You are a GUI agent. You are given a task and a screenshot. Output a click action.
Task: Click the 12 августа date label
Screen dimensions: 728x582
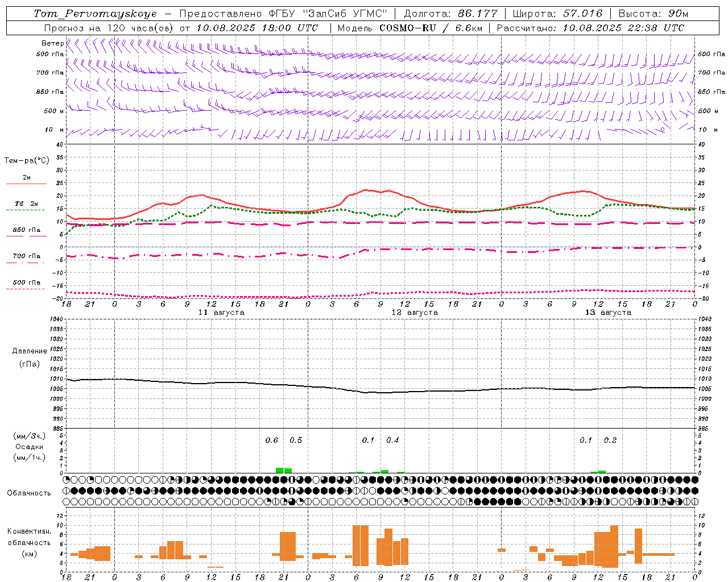415,313
